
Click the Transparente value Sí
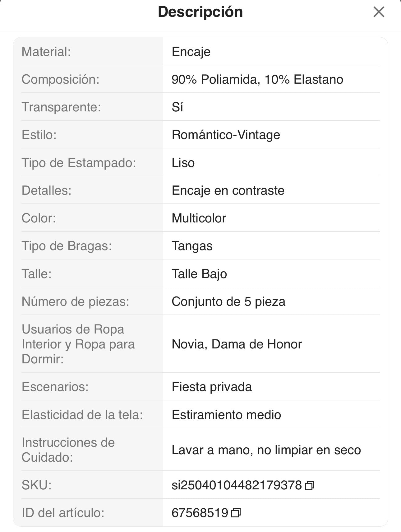pos(177,107)
